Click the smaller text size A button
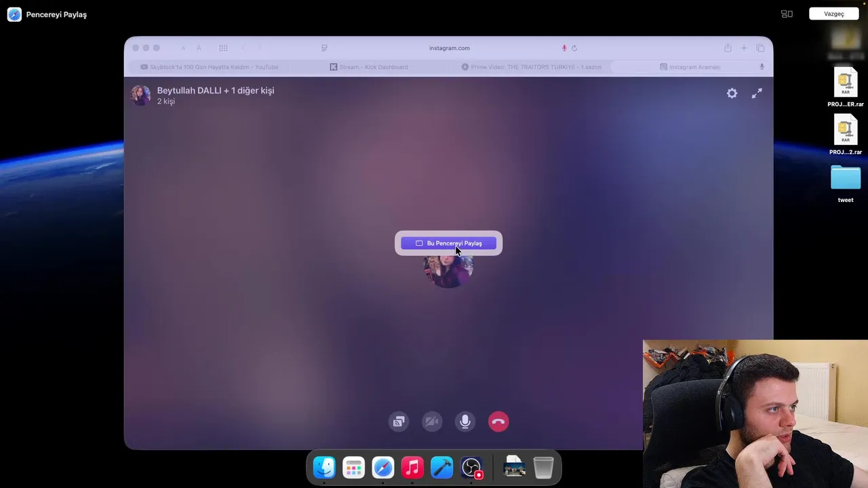Viewport: 868px width, 488px height. tap(183, 48)
